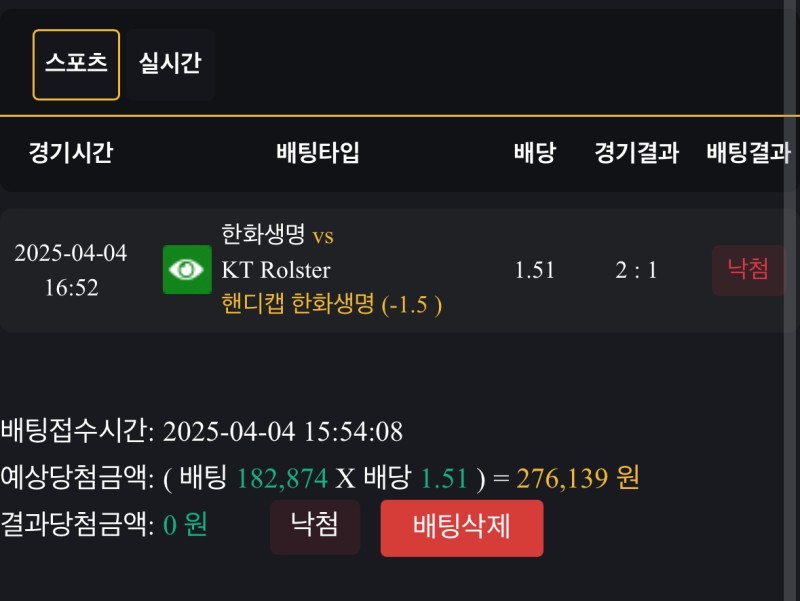This screenshot has width=800, height=601.
Task: Select the 배팅결과 column header
Action: (x=749, y=153)
